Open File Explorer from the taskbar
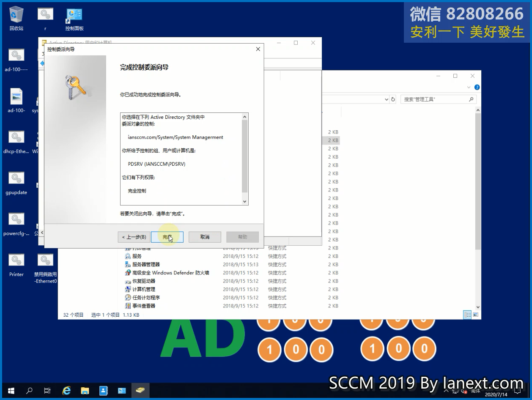 (x=85, y=391)
